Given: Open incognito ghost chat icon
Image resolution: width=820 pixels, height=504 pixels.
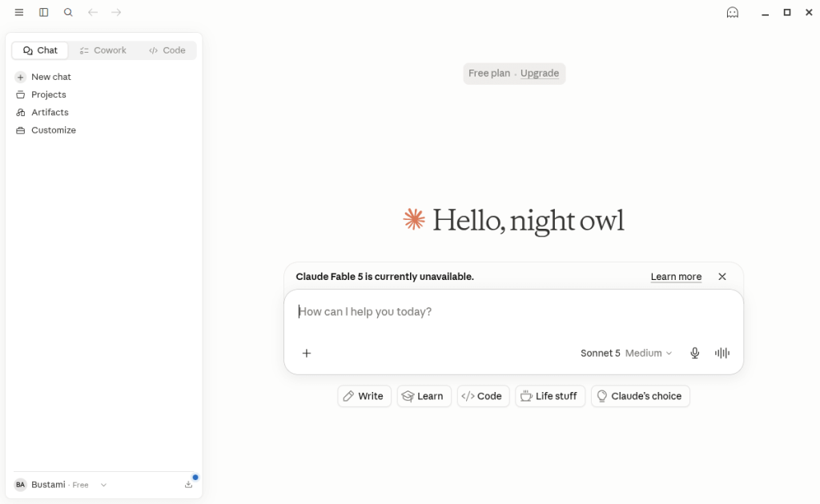Looking at the screenshot, I should coord(733,13).
